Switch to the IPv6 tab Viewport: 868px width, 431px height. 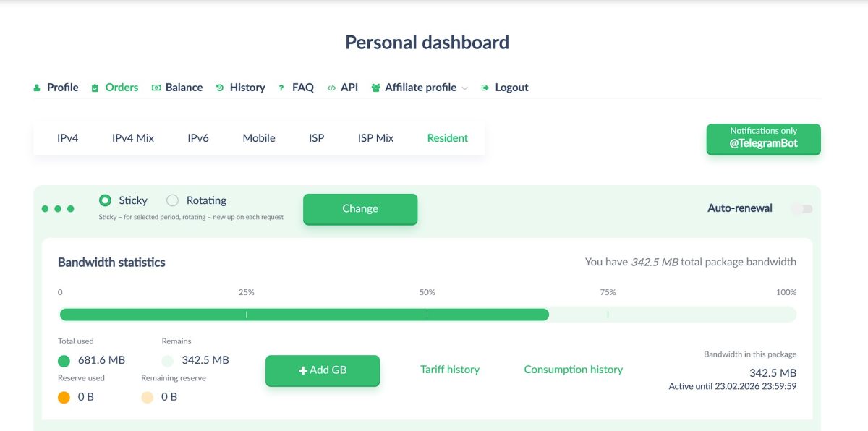[198, 138]
